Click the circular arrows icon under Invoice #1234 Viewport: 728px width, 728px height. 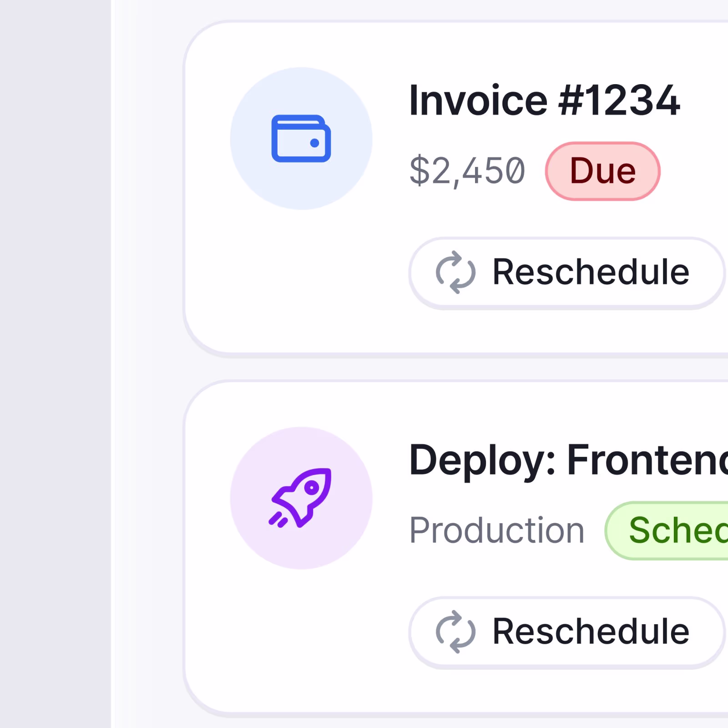click(455, 272)
